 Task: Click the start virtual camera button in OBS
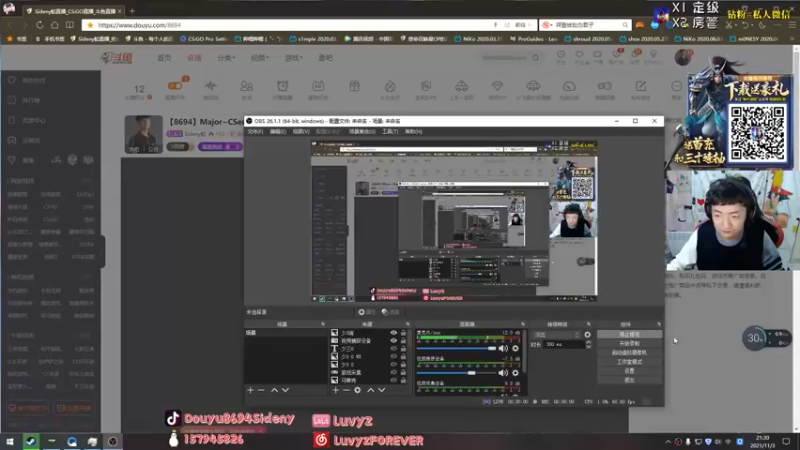(x=629, y=353)
